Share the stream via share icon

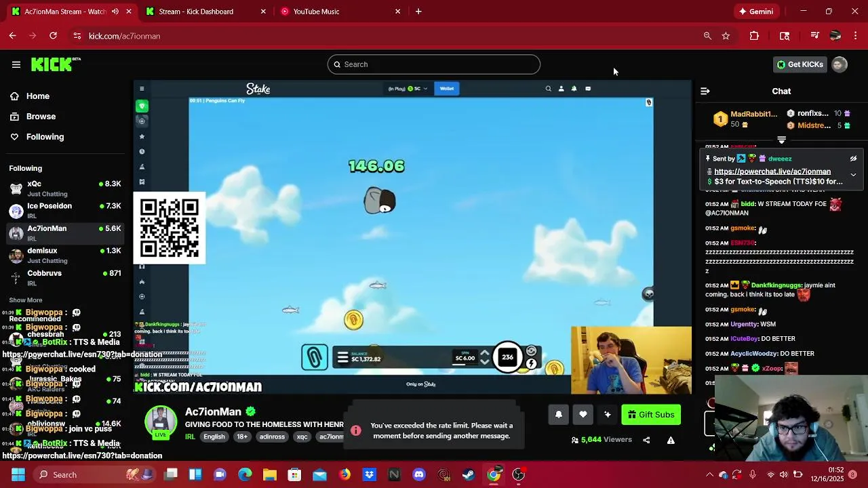pos(646,440)
